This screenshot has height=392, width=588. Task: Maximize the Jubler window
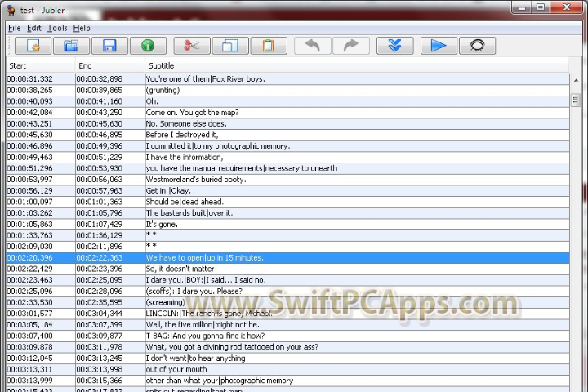tap(541, 7)
